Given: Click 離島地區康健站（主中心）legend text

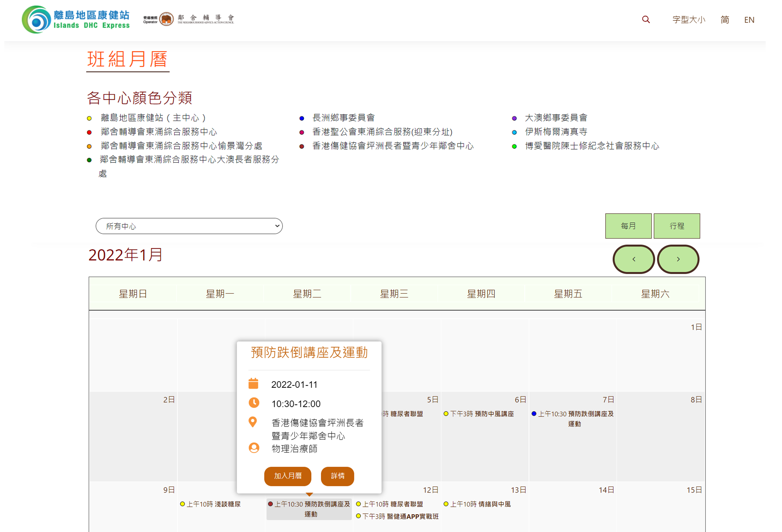Looking at the screenshot, I should click(x=153, y=118).
